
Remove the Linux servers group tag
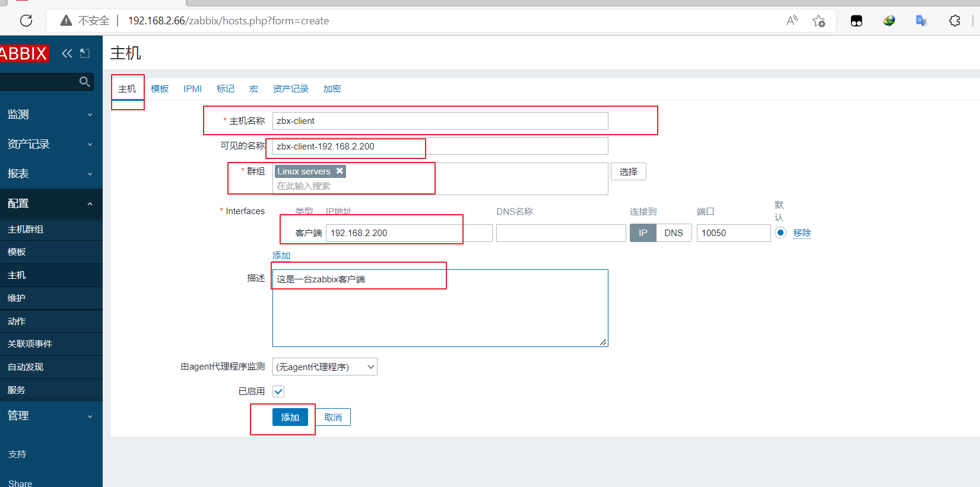pos(340,171)
